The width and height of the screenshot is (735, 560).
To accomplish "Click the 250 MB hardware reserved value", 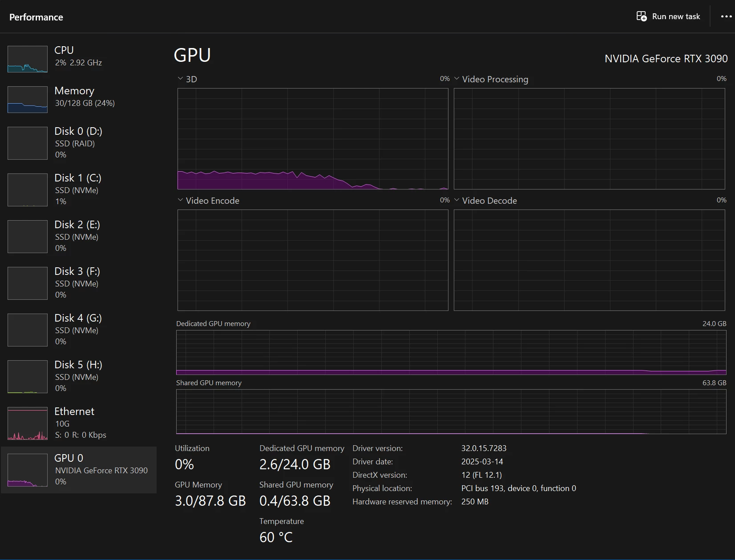I will pyautogui.click(x=475, y=501).
